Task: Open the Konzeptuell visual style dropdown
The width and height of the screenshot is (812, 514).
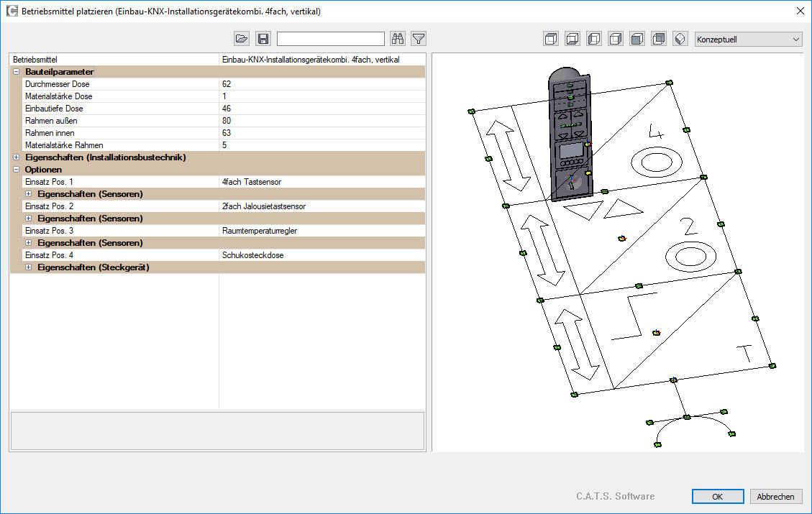Action: tap(748, 39)
